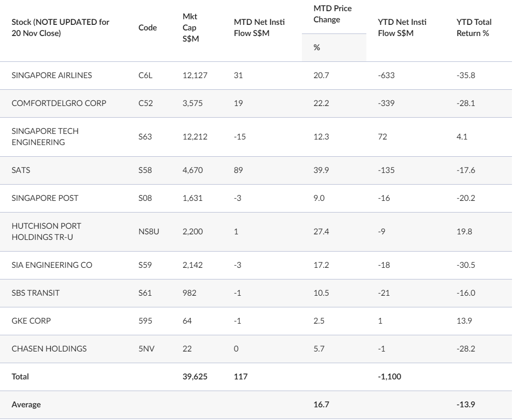Screen dimensions: 514x420
Task: Select the SINGAPORE TECH ENGINEERING cell
Action: click(45, 136)
